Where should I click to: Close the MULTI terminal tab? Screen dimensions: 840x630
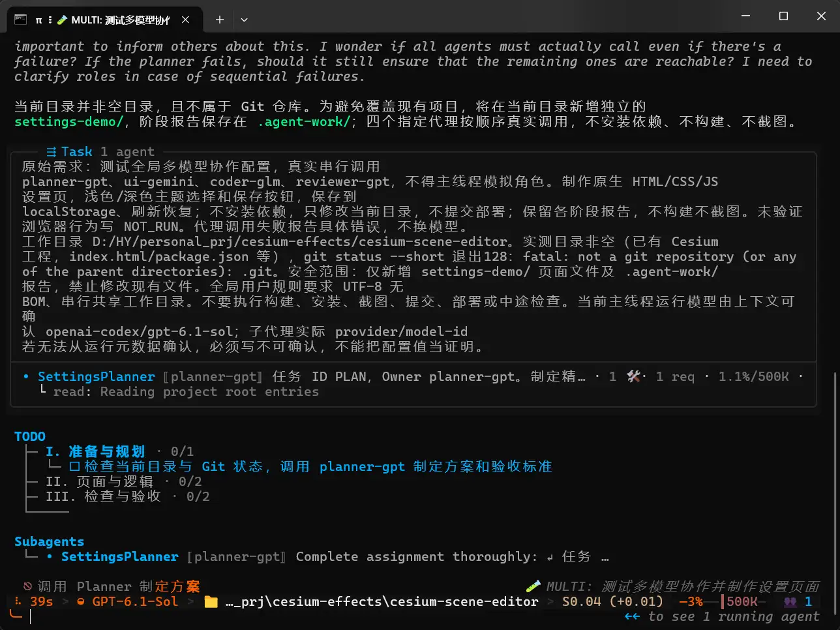coord(185,20)
